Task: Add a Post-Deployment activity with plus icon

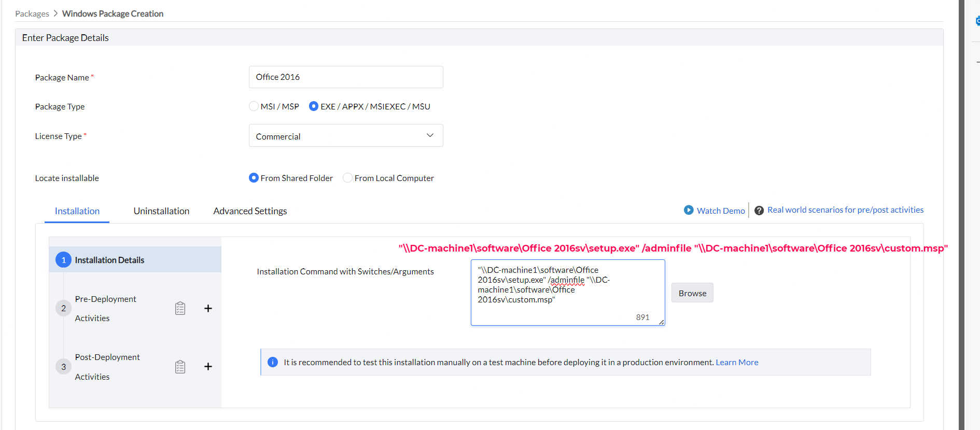Action: tap(208, 366)
